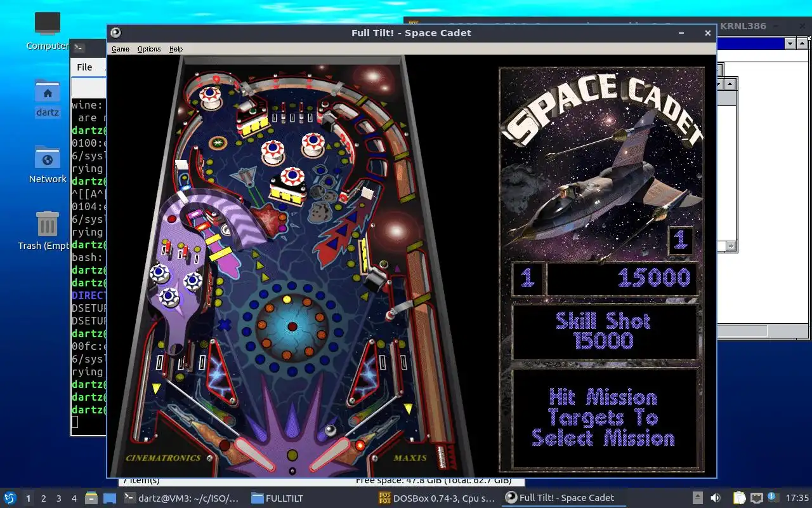This screenshot has width=812, height=508.
Task: Click the KRNL386 window title text
Action: (x=743, y=26)
